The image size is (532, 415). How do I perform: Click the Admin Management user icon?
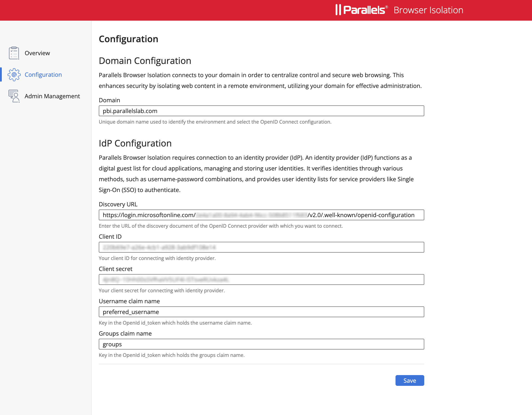[x=14, y=96]
